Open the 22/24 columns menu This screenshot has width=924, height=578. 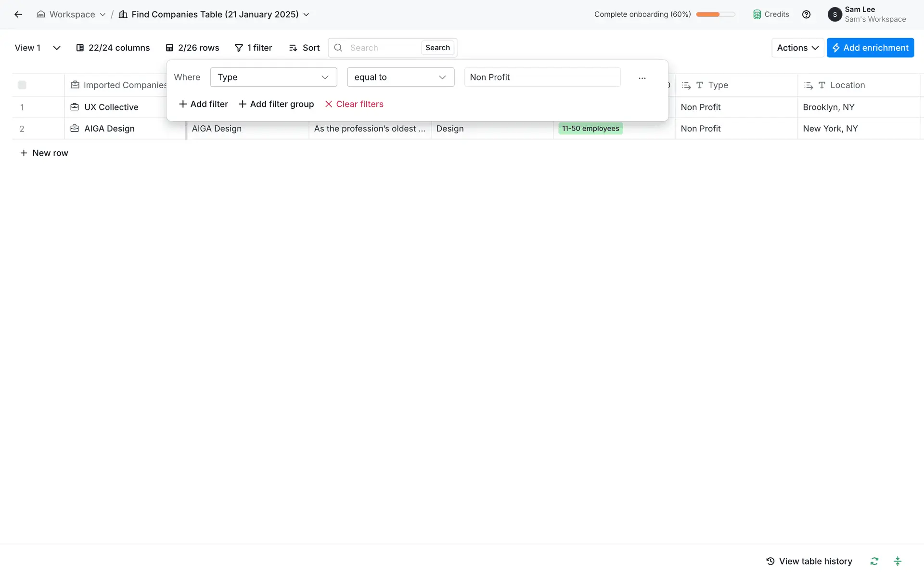click(113, 48)
